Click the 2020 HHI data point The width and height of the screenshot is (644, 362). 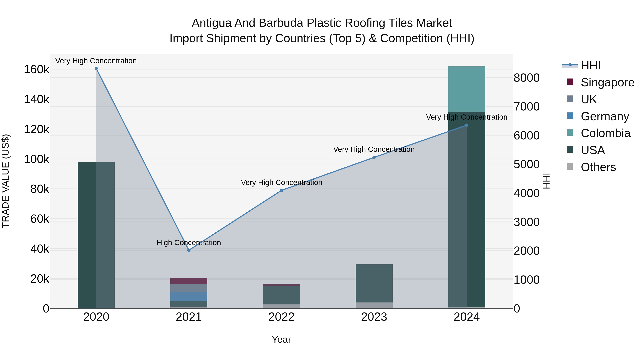point(96,68)
